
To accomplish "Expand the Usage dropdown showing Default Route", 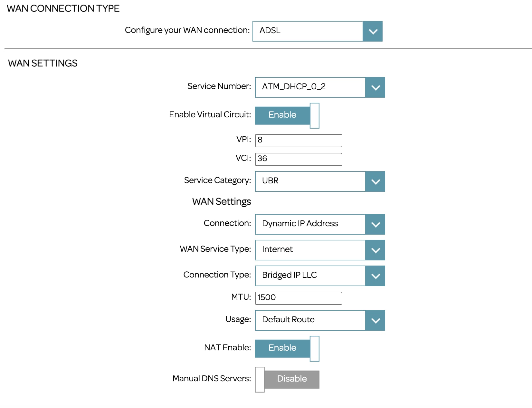I will (320, 320).
